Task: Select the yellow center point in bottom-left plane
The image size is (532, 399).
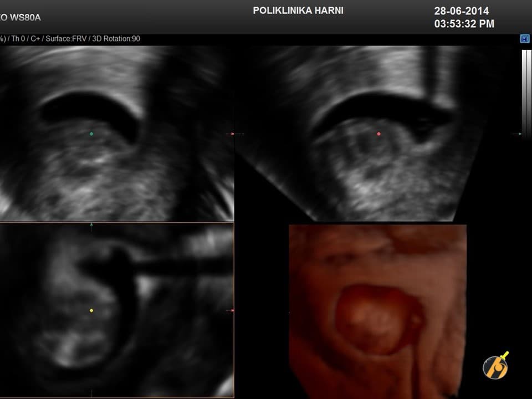Action: tap(91, 311)
